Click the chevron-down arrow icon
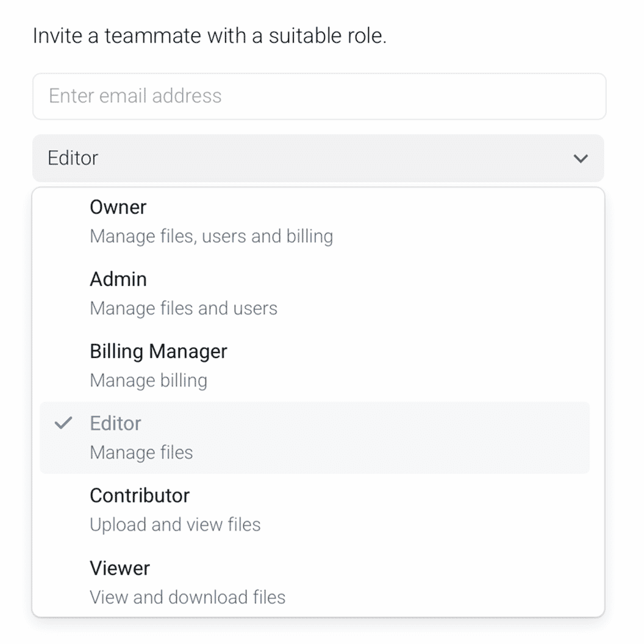Image resolution: width=644 pixels, height=644 pixels. (x=581, y=159)
